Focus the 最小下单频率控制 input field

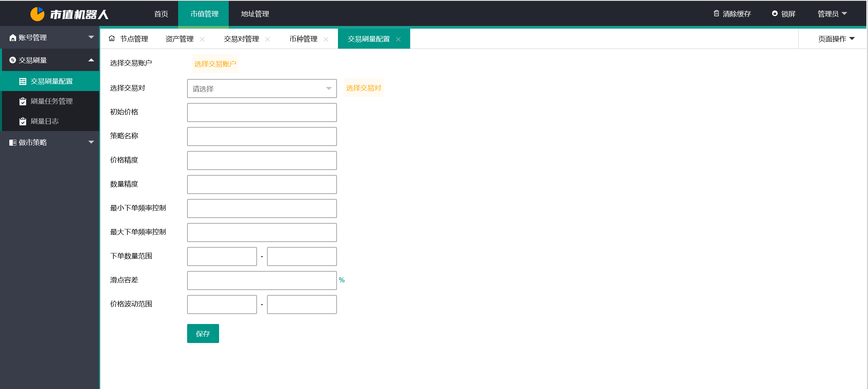[262, 209]
